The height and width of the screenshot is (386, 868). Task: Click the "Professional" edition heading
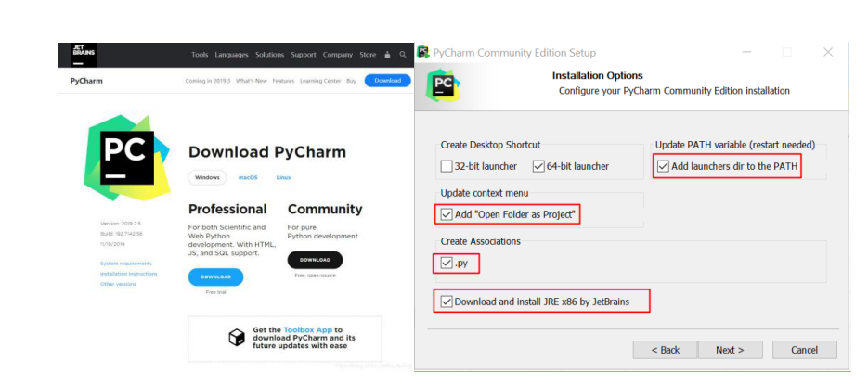227,209
